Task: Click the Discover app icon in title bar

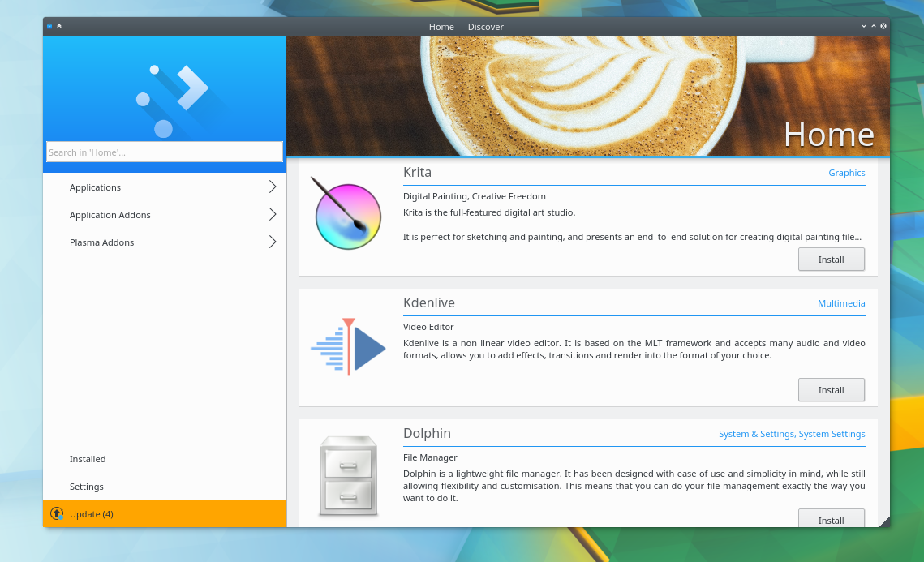Action: pos(49,26)
